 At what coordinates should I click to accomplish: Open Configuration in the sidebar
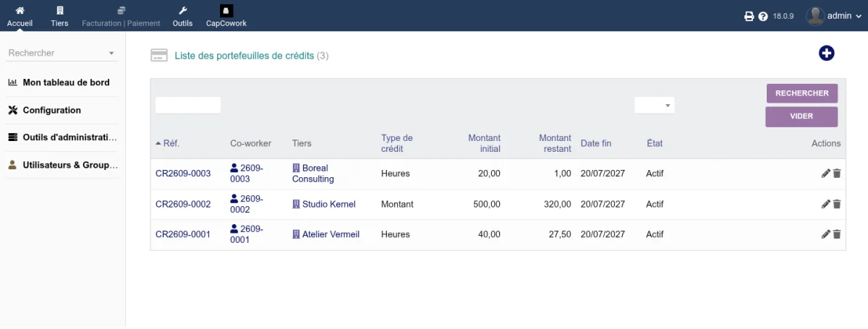point(52,110)
